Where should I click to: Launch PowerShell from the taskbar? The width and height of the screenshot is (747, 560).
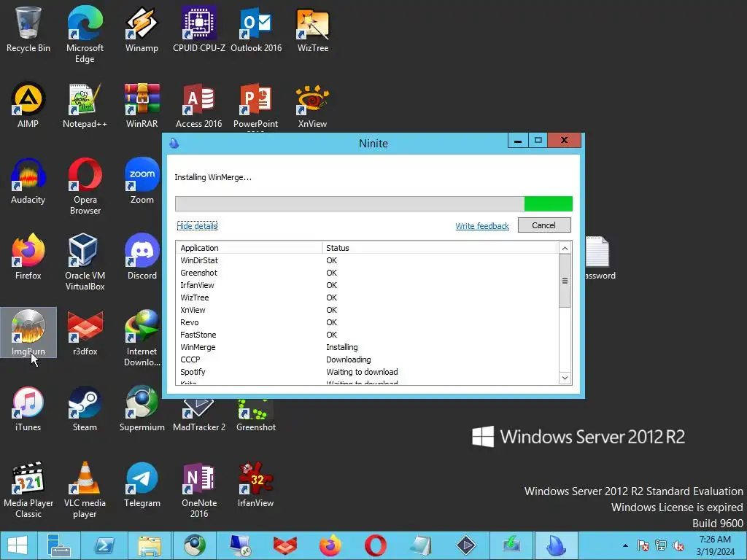point(104,545)
